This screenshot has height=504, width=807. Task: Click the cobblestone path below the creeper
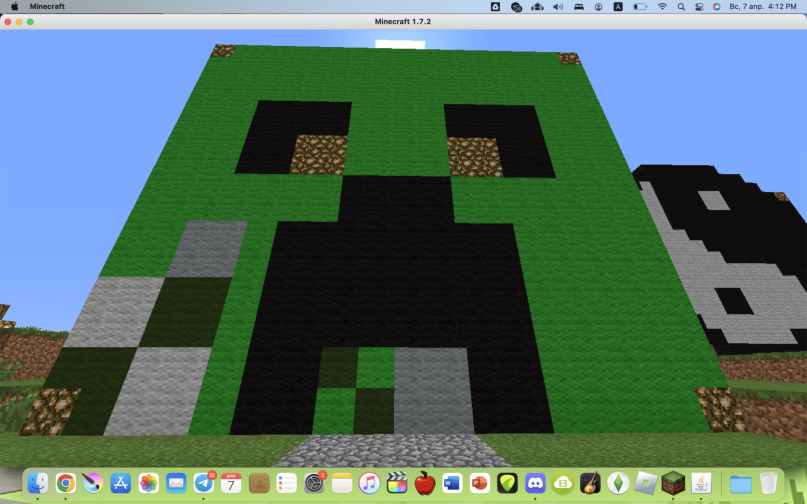point(392,450)
